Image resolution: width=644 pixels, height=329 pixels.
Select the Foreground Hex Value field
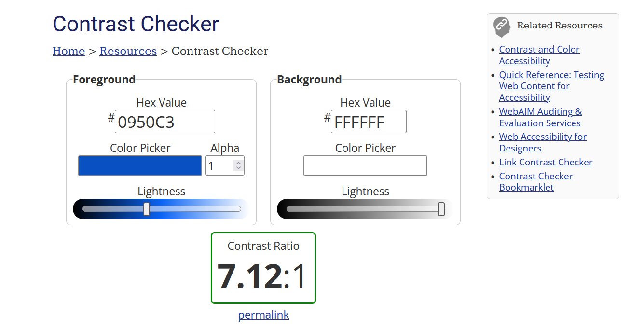[164, 122]
